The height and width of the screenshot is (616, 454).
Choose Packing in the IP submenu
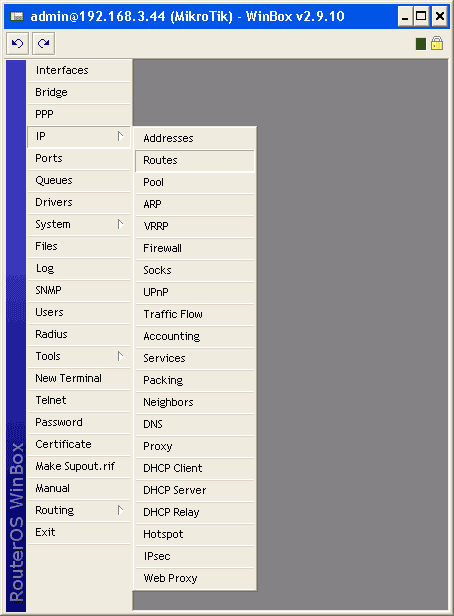pos(195,380)
